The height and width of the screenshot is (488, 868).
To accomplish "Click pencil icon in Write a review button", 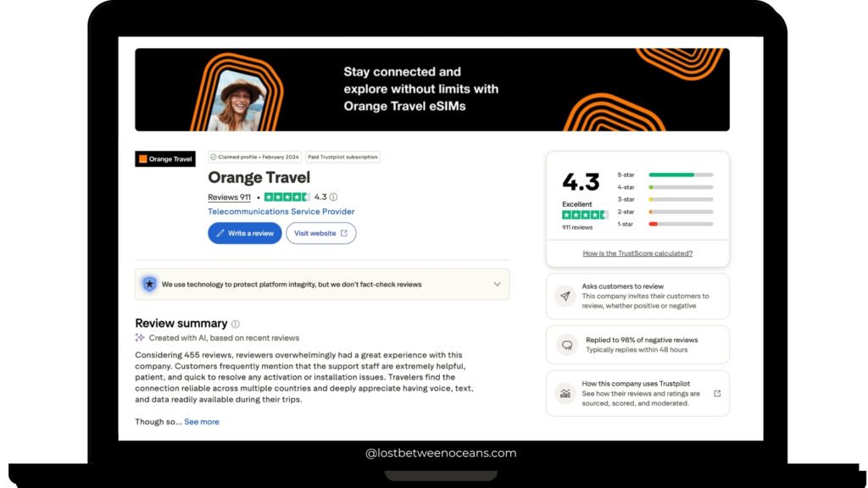I will [220, 233].
